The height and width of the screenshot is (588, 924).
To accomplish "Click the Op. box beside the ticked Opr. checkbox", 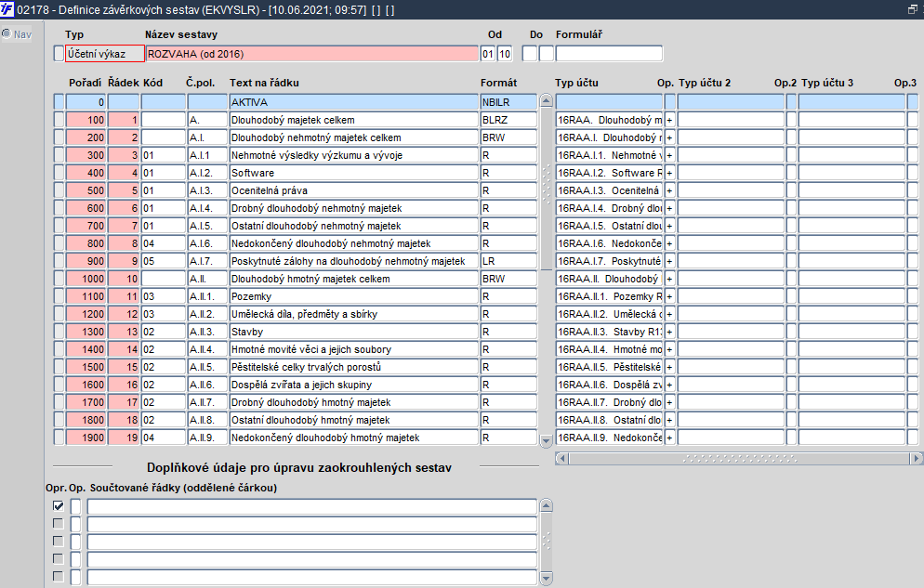I will point(75,506).
